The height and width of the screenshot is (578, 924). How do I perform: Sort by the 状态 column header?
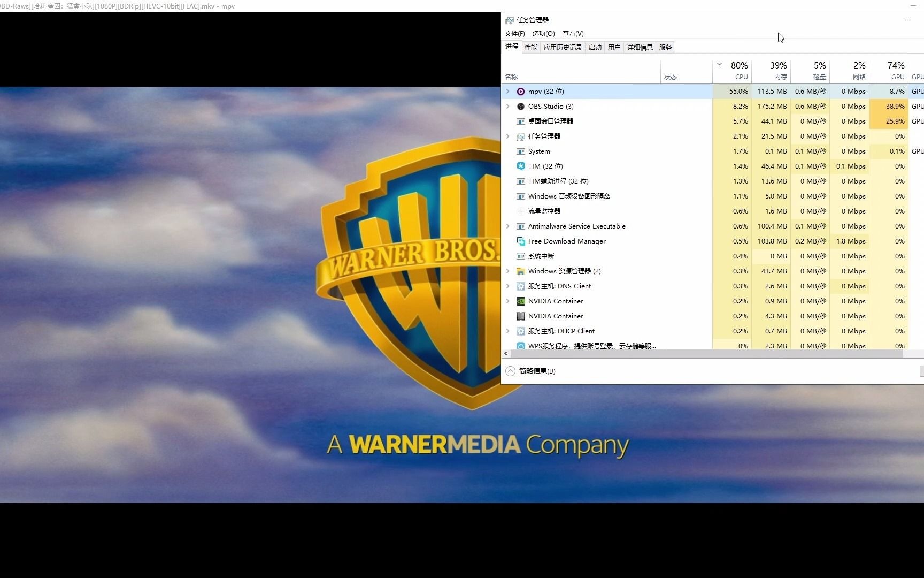(x=687, y=71)
